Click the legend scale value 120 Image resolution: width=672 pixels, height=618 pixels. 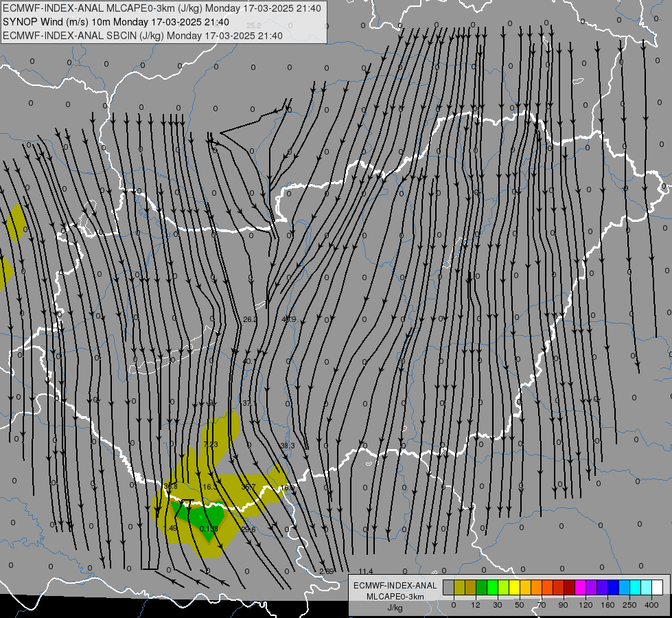point(586,605)
